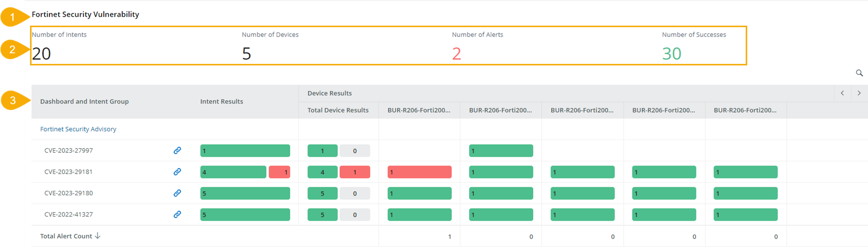
Task: Sort by Total Alert Count arrow
Action: (x=98, y=236)
